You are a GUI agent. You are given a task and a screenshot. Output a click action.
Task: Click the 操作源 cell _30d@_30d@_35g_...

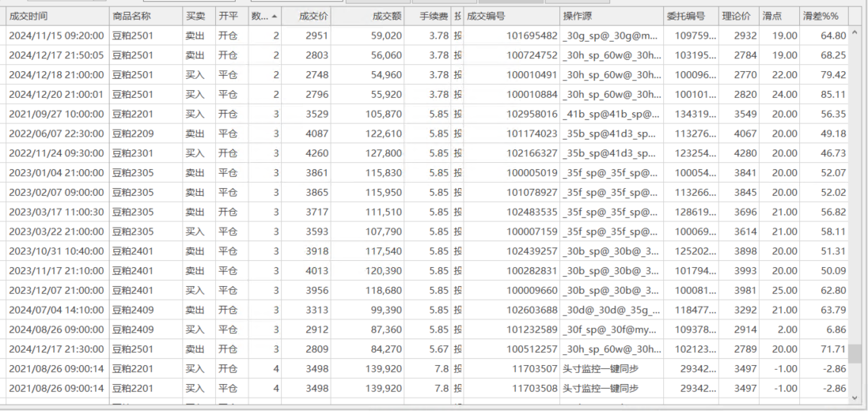(611, 310)
